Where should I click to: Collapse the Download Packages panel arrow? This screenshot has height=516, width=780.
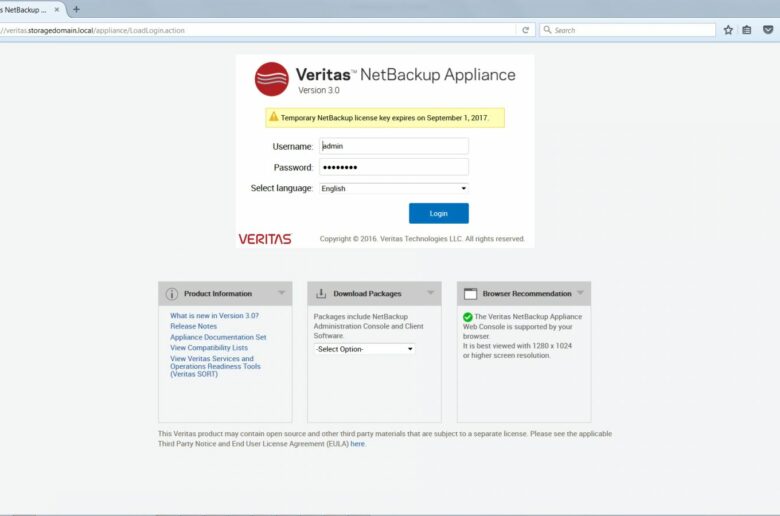coord(431,293)
